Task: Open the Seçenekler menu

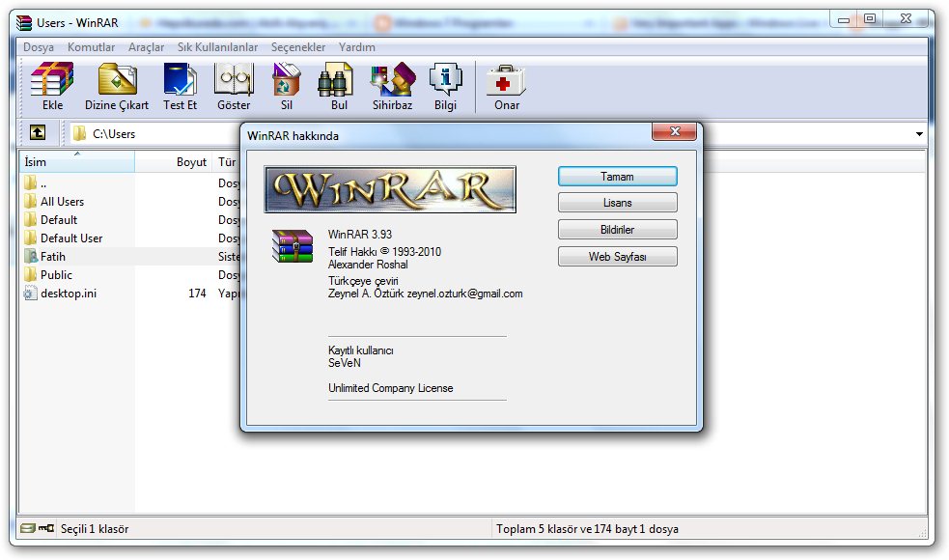Action: click(297, 47)
